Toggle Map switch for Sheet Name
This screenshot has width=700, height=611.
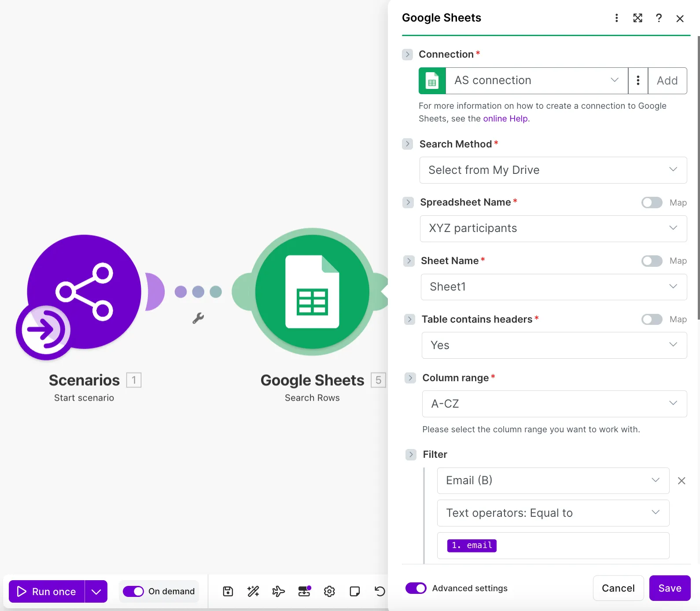point(652,261)
